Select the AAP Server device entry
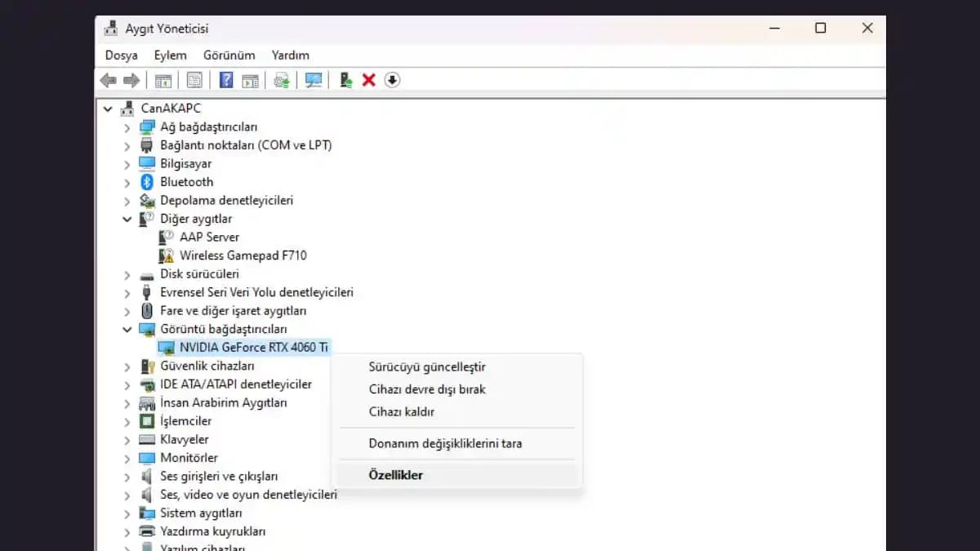The width and height of the screenshot is (980, 551). coord(209,237)
